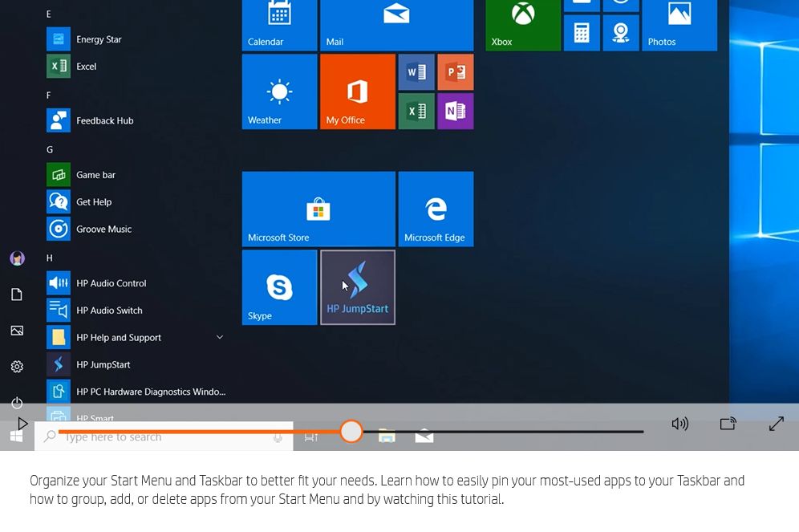
Task: Open the Microsoft Edge tile
Action: [436, 209]
